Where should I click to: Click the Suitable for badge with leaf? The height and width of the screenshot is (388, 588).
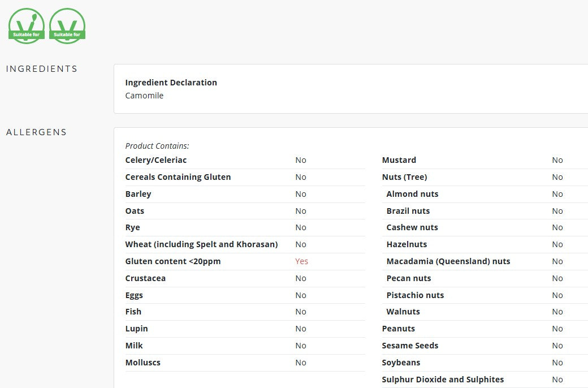(x=27, y=26)
